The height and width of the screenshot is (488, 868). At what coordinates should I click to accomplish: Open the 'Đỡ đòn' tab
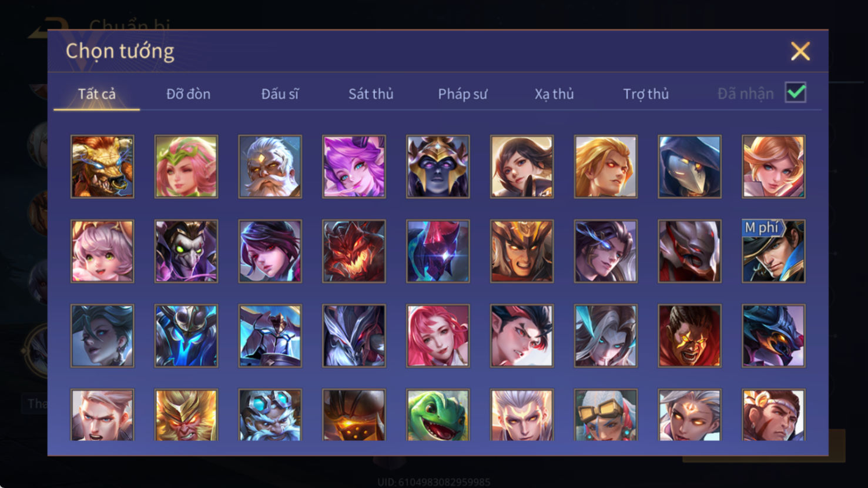coord(188,94)
